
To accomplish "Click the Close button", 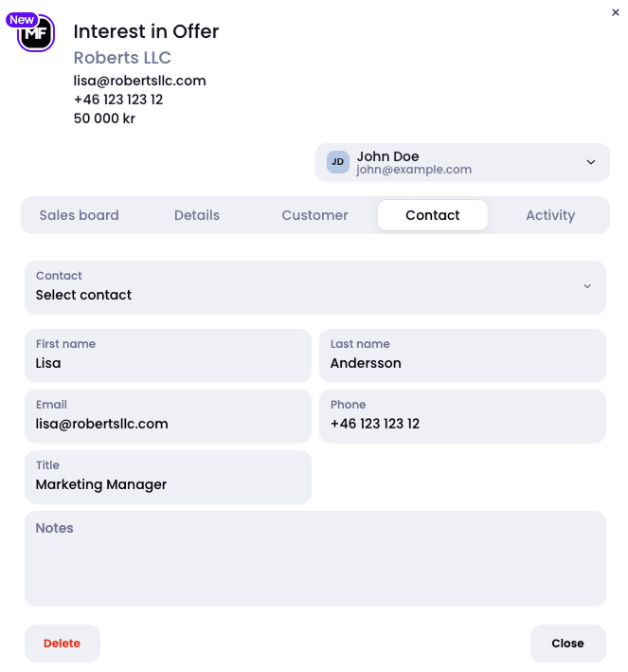I will pos(567,644).
